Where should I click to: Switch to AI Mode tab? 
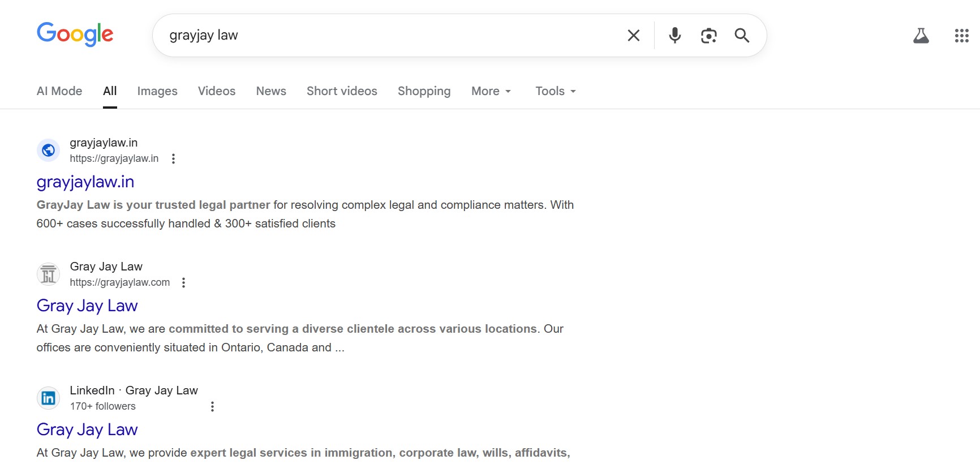[x=59, y=91]
